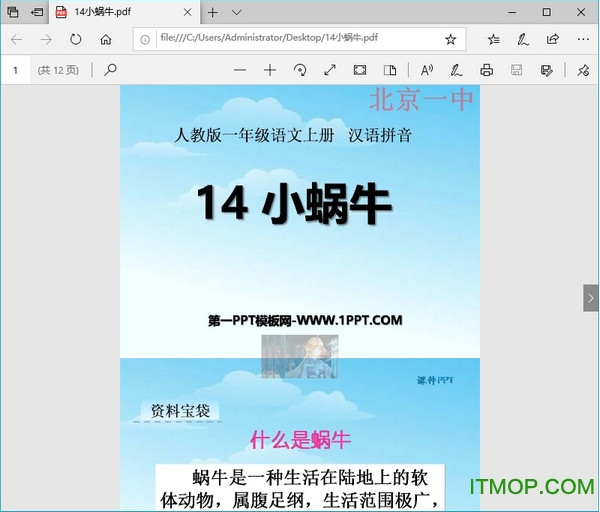Viewport: 600px width, 512px height.
Task: Refresh the PDF page
Action: (76, 39)
